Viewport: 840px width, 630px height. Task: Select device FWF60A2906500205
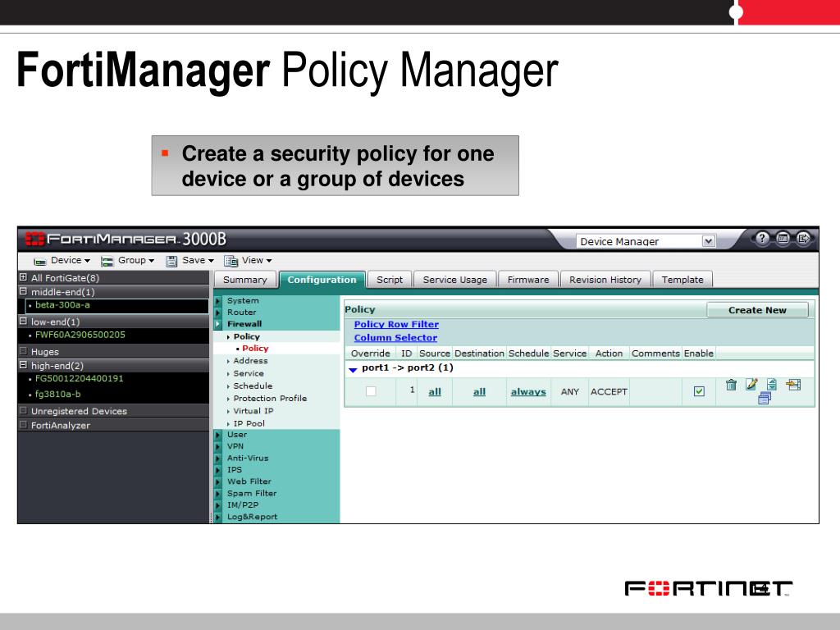pos(80,335)
